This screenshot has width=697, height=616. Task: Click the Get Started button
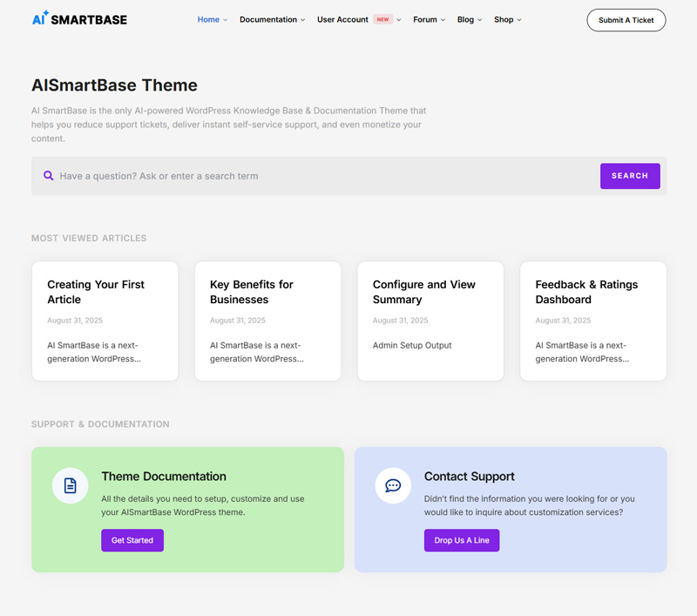(132, 540)
